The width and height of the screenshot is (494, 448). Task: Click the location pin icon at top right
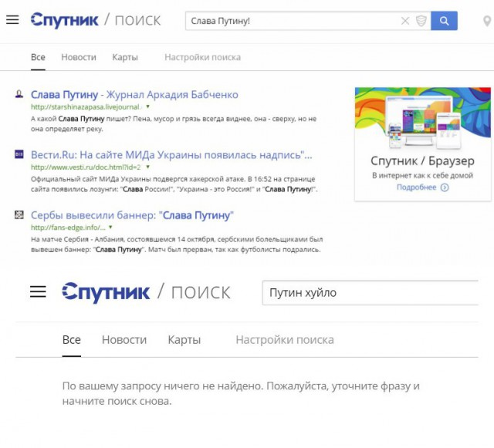tap(487, 21)
